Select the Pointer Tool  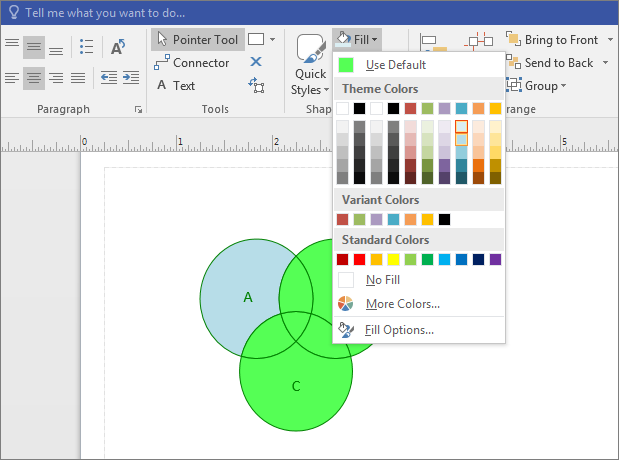(x=196, y=40)
